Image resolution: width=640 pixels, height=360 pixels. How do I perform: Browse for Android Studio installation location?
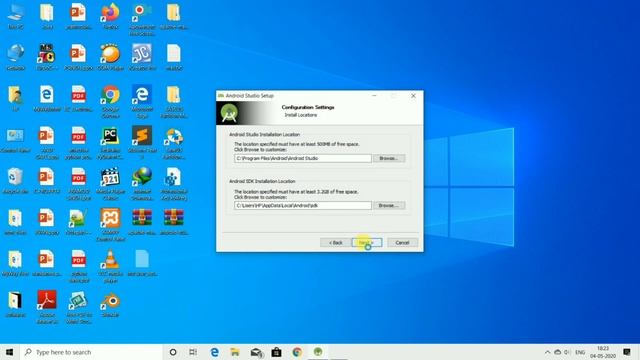click(389, 158)
